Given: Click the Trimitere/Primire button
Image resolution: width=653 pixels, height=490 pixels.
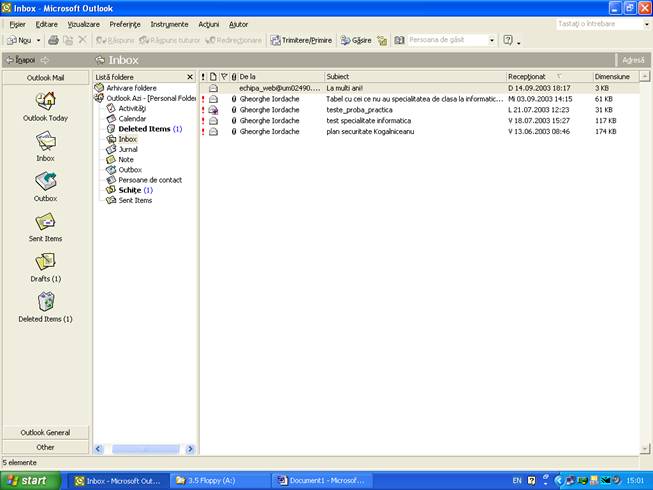Looking at the screenshot, I should pyautogui.click(x=302, y=40).
